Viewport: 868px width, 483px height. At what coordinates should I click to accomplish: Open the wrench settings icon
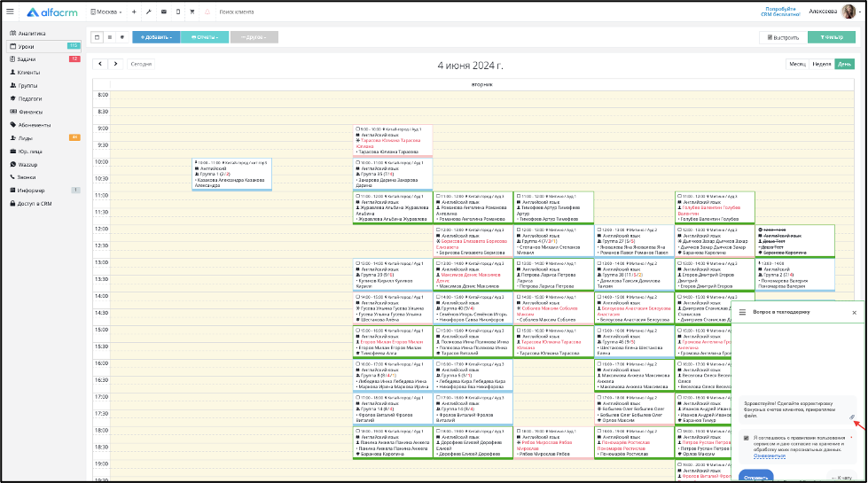pos(148,12)
